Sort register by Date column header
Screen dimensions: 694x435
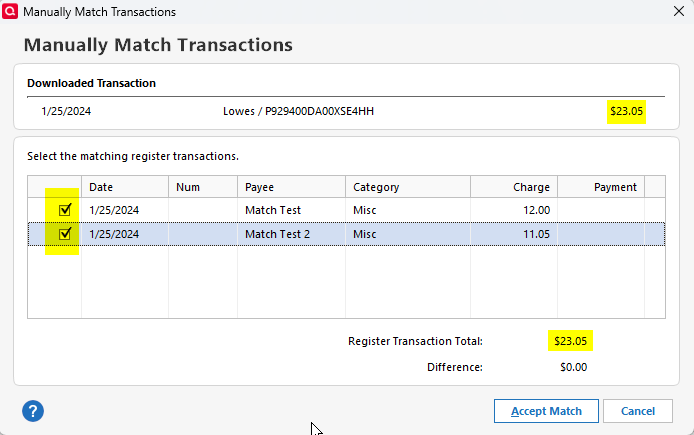(x=124, y=187)
